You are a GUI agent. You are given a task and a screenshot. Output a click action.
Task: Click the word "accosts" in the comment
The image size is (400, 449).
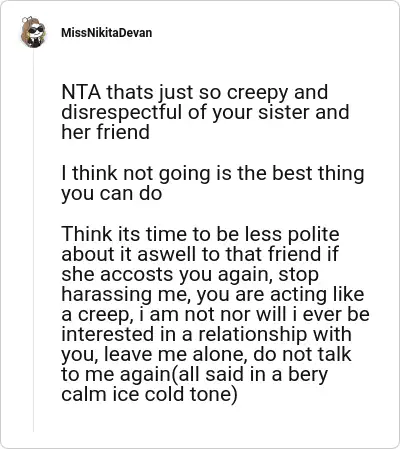136,275
